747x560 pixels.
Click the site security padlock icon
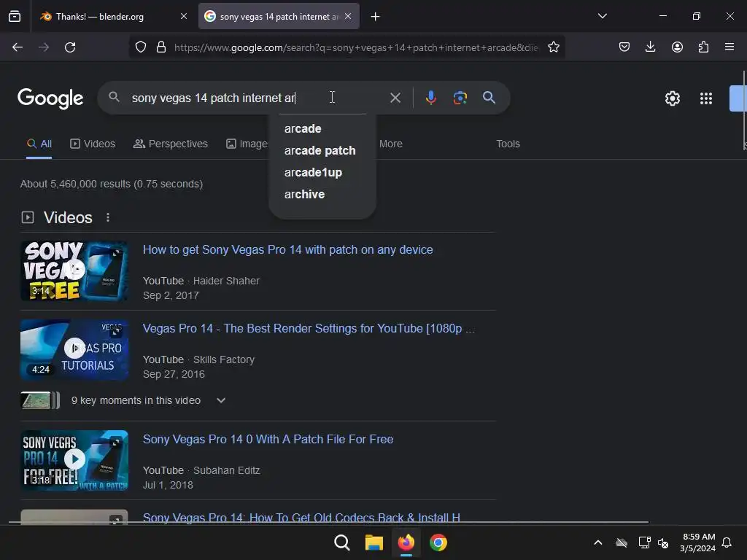161,47
